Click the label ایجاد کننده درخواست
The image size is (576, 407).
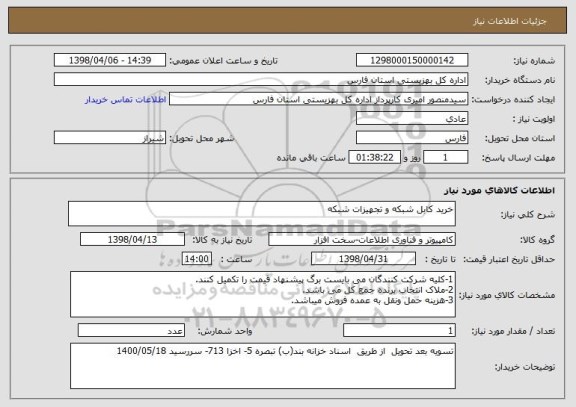coord(513,100)
